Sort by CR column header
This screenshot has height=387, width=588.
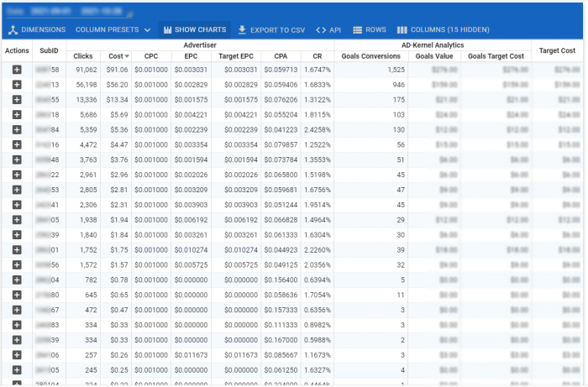pyautogui.click(x=318, y=56)
